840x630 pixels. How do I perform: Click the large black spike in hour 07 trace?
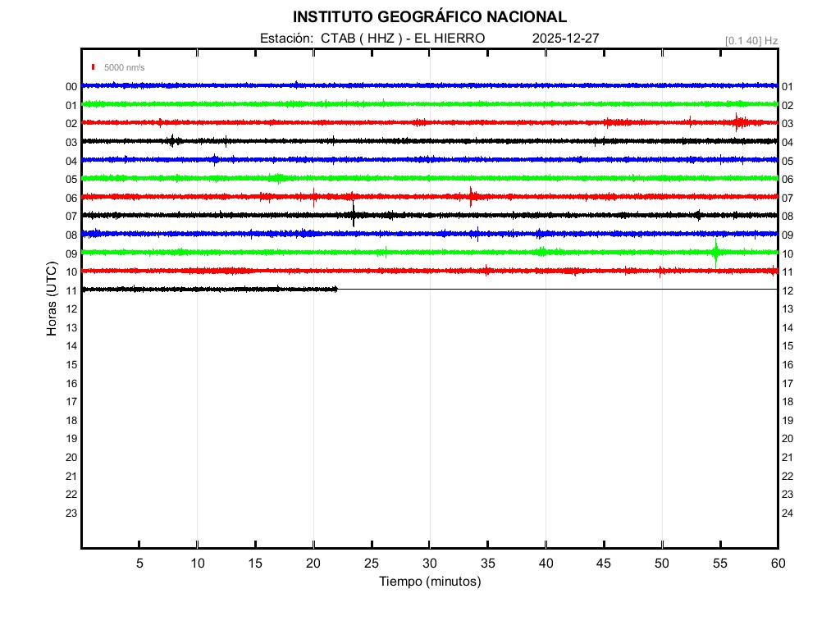tap(354, 216)
